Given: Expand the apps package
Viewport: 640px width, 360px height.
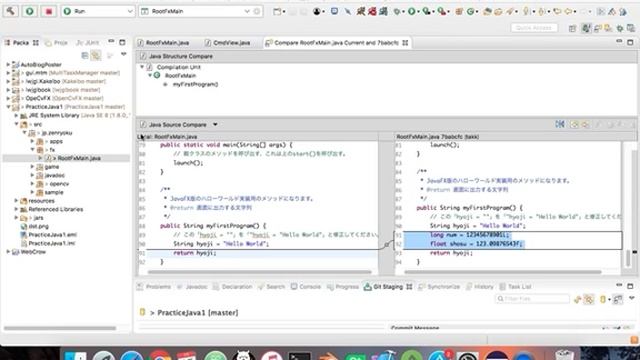Looking at the screenshot, I should coord(32,141).
